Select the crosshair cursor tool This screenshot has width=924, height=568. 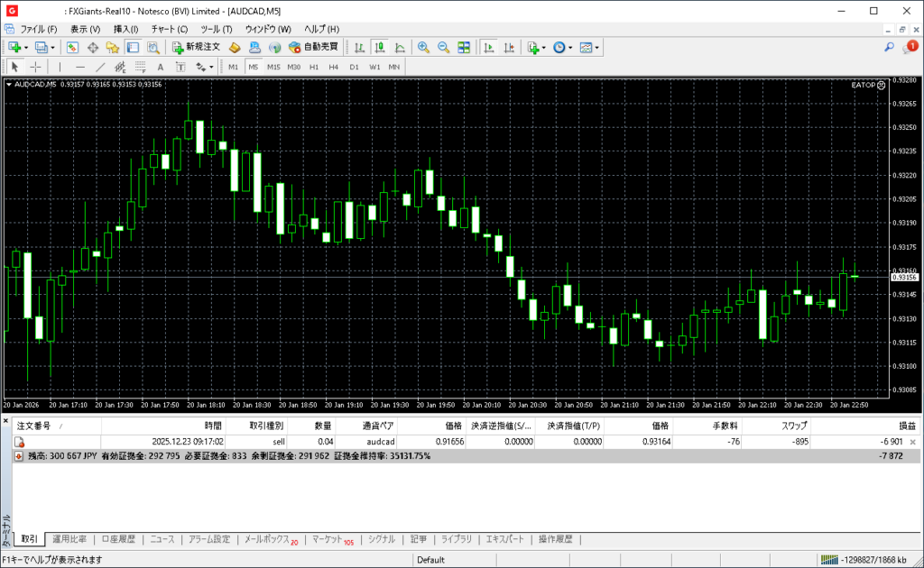click(36, 67)
